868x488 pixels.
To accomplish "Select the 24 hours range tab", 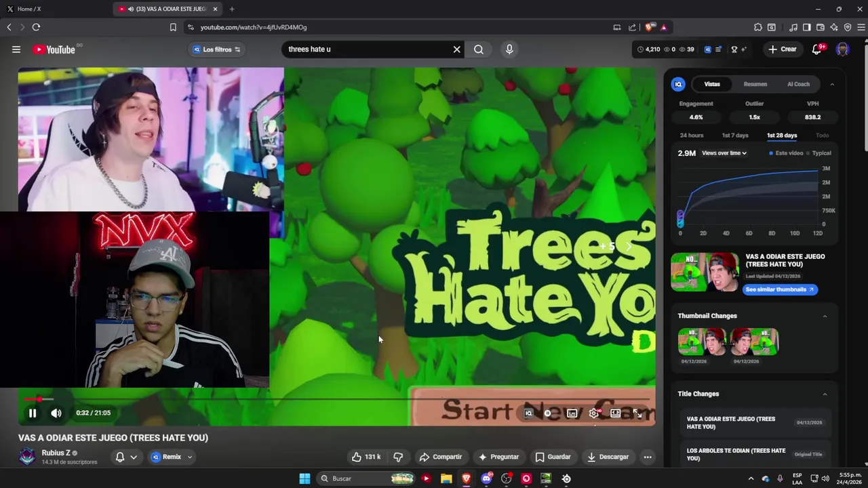I will pos(692,136).
